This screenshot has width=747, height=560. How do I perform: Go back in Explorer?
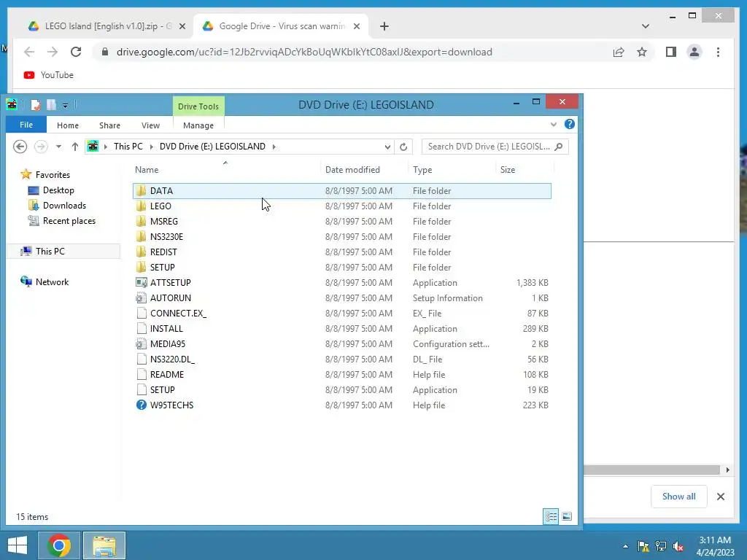(x=20, y=146)
